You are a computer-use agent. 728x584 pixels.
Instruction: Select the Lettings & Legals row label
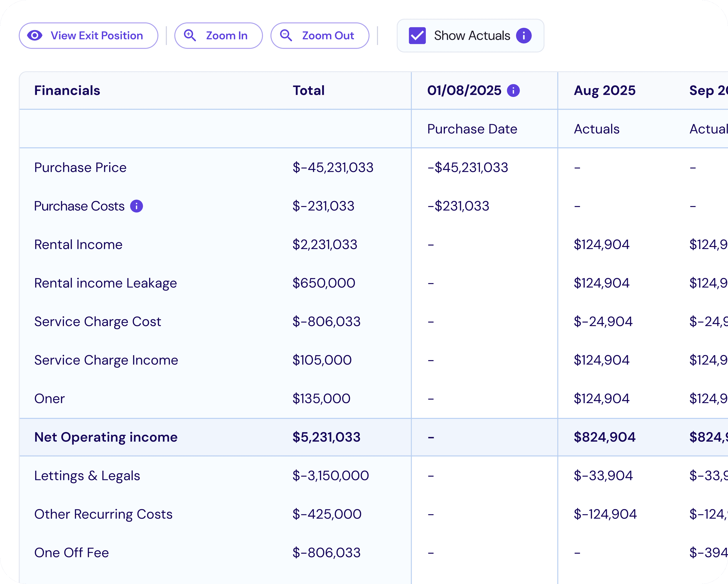[87, 476]
